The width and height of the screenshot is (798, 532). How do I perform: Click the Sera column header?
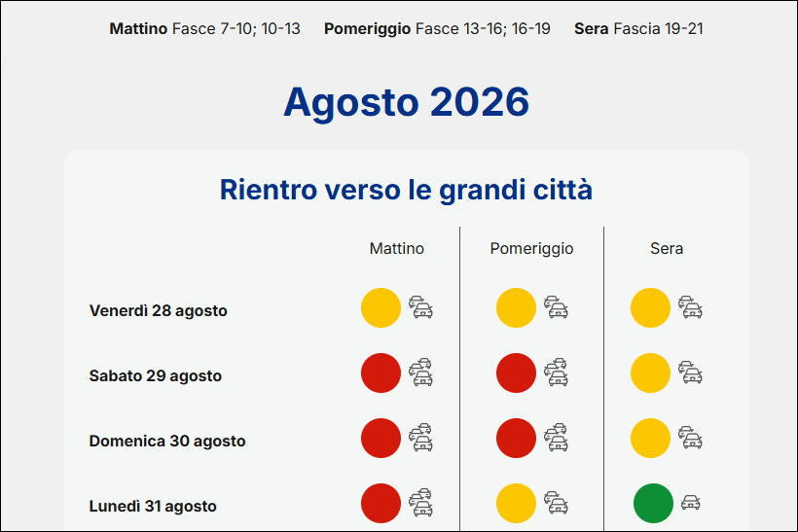[667, 248]
